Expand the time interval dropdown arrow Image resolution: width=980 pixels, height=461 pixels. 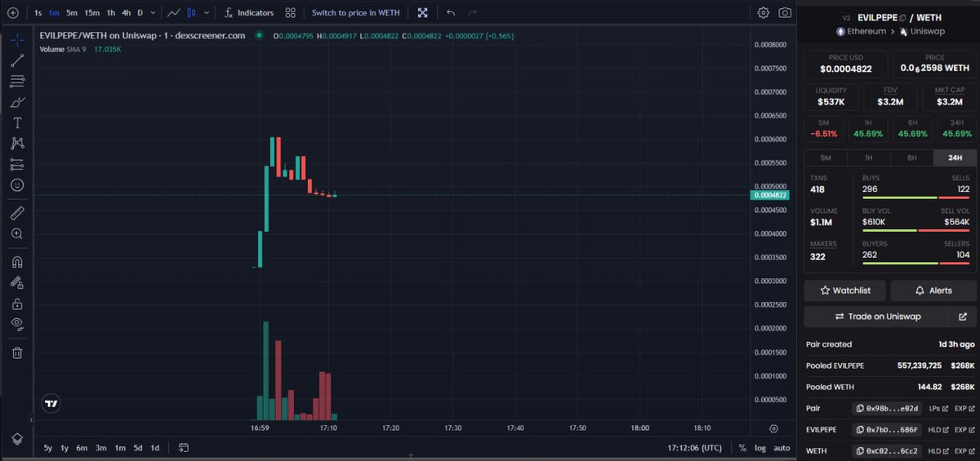click(x=153, y=13)
